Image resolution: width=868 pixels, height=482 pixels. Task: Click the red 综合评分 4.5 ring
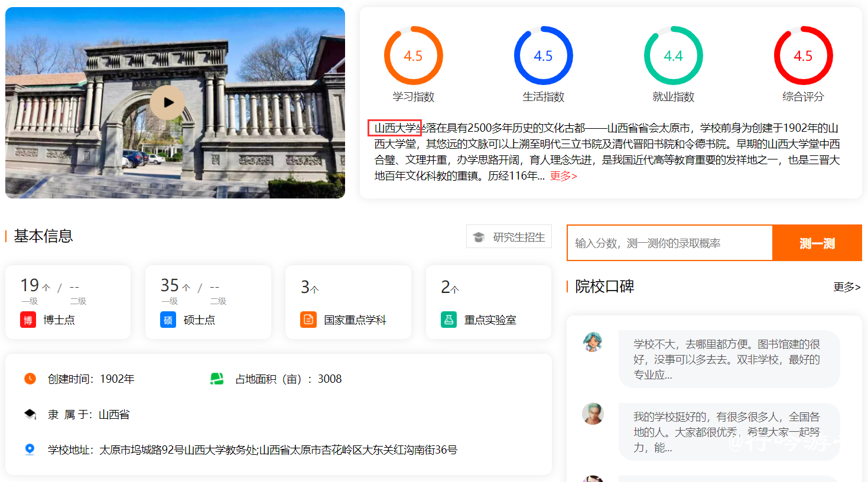[x=803, y=56]
